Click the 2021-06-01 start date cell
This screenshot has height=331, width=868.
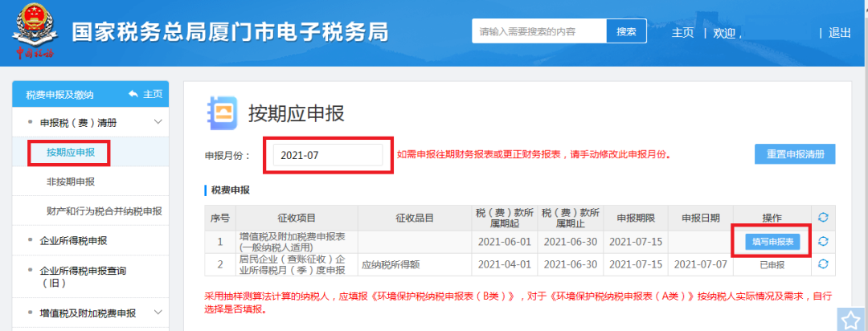coord(504,242)
